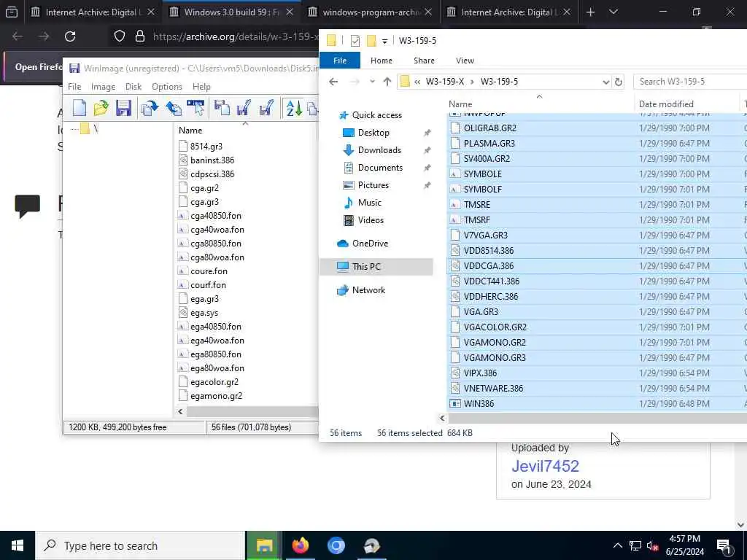The width and height of the screenshot is (747, 560).
Task: Click Windows Start button
Action: (18, 545)
